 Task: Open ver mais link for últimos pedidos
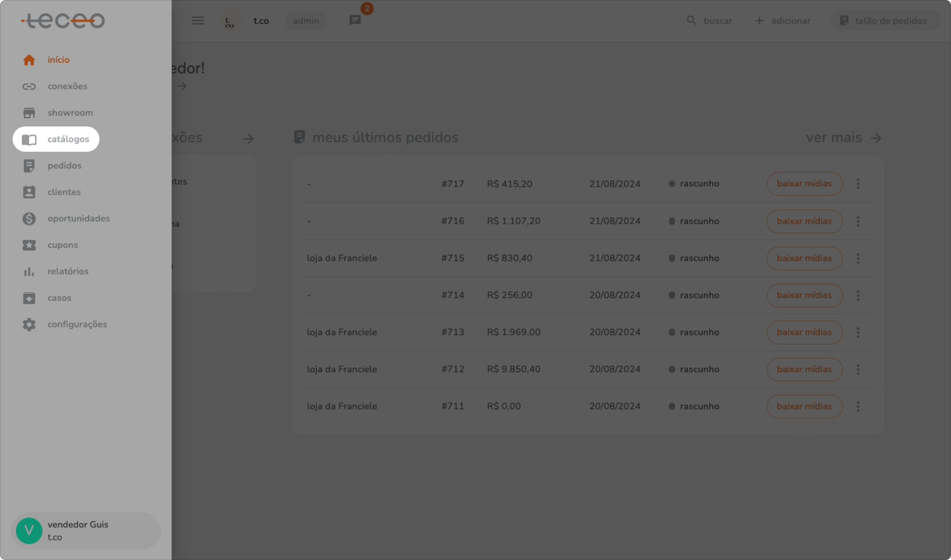(843, 138)
